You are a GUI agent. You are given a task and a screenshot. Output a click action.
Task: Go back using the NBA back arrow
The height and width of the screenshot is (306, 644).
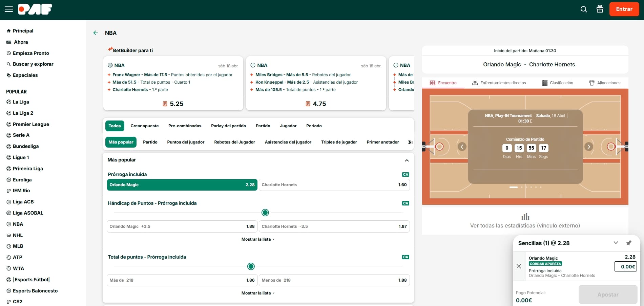point(96,32)
